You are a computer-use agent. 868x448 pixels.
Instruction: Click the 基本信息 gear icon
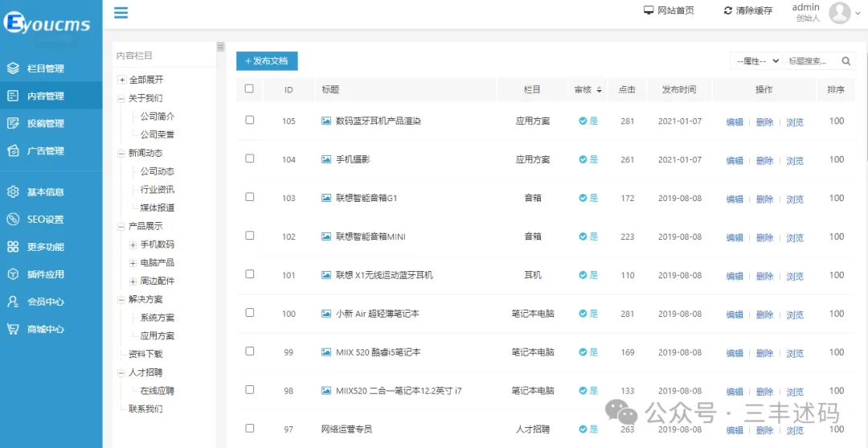tap(14, 192)
